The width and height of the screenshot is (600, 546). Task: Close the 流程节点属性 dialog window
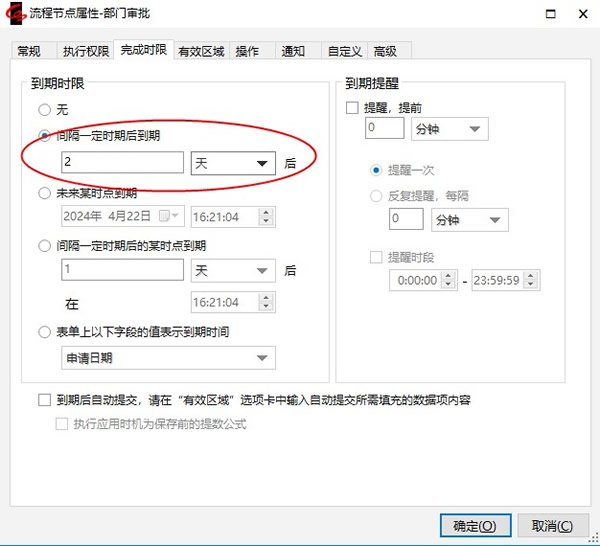(x=580, y=15)
